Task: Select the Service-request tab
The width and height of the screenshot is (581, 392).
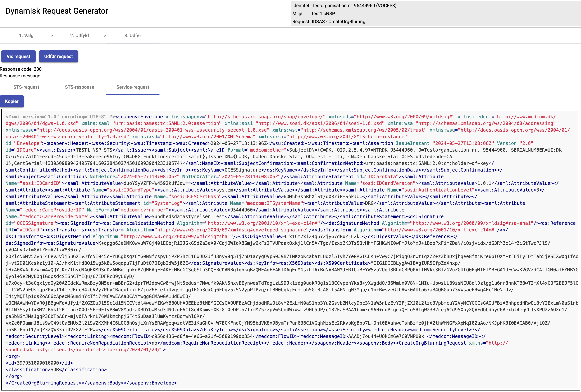Action: tap(133, 87)
